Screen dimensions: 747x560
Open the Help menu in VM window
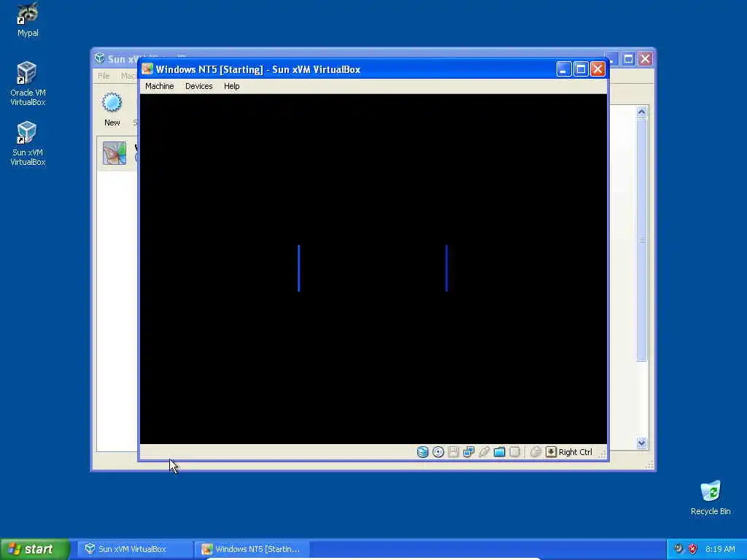click(x=231, y=86)
